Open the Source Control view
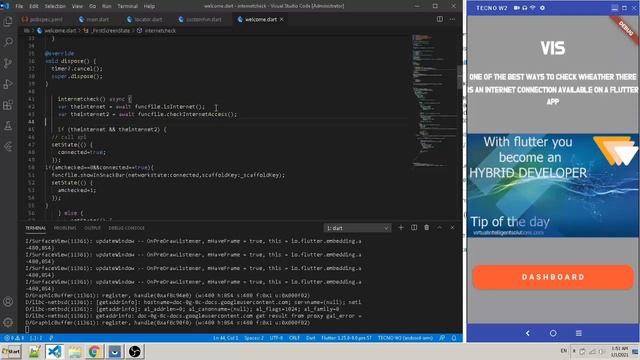640x360 pixels. click(8, 63)
